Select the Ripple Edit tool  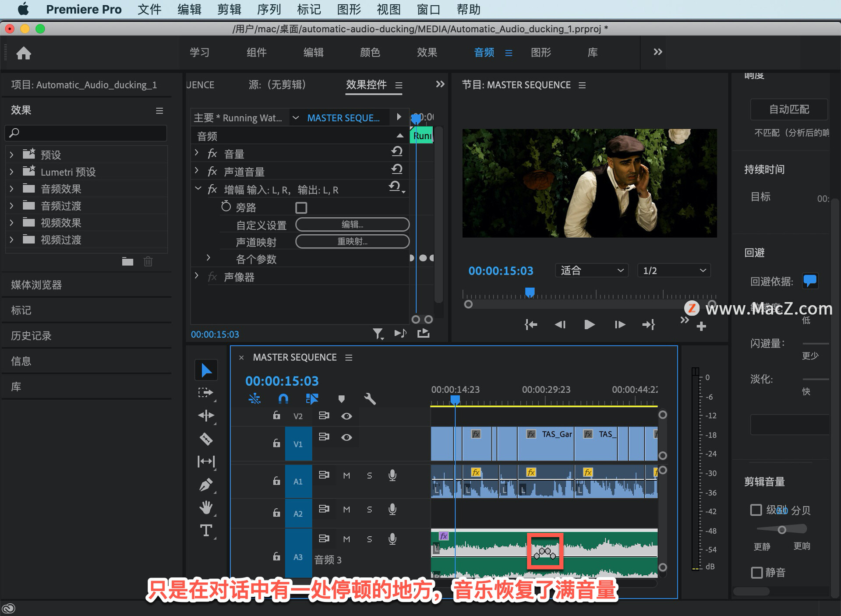(206, 415)
